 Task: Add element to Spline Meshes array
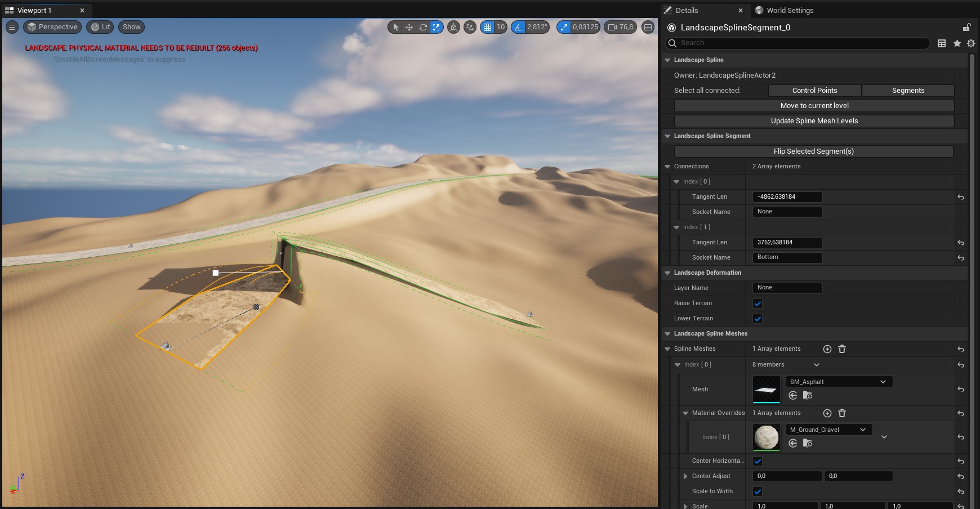tap(827, 349)
